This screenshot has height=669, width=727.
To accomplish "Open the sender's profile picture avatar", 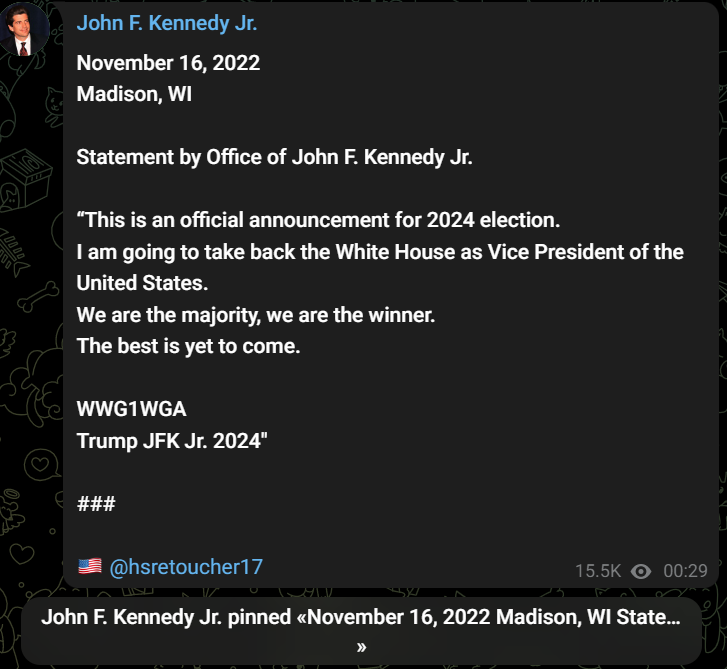I will pyautogui.click(x=25, y=30).
